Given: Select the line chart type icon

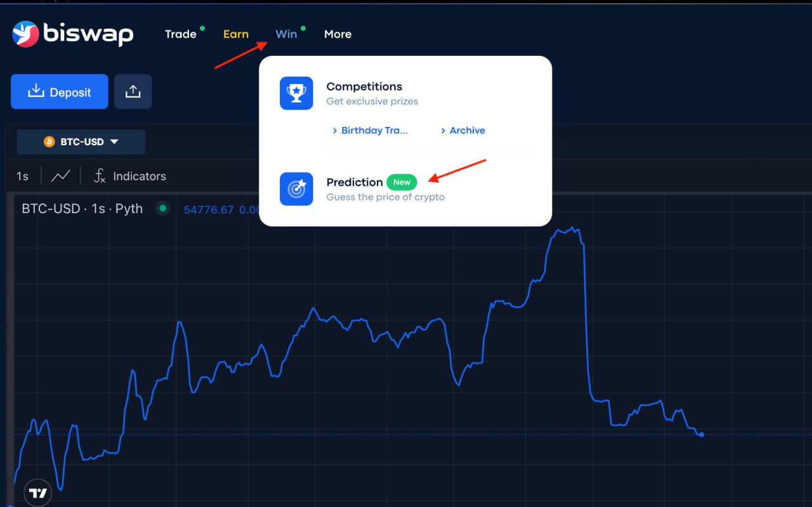Looking at the screenshot, I should pos(61,176).
